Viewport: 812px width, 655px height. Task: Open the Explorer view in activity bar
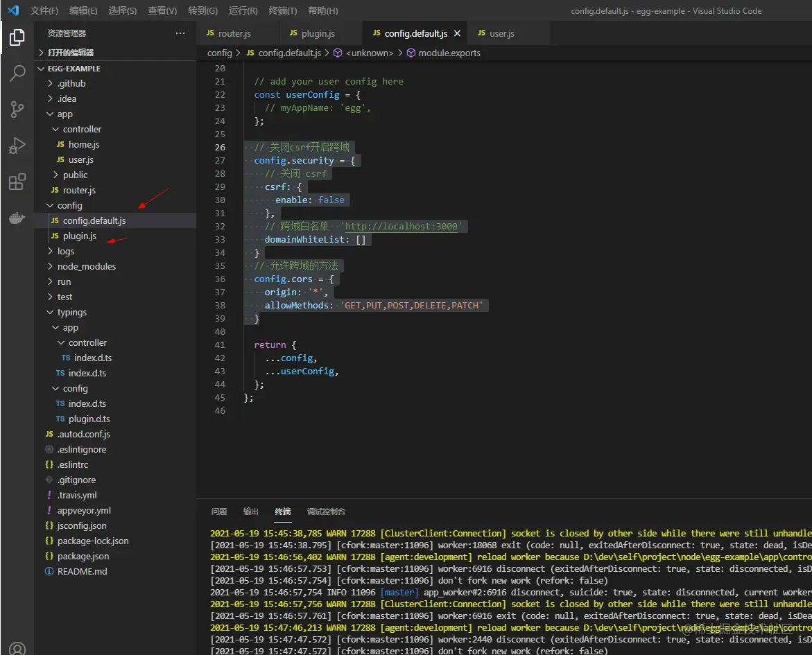pyautogui.click(x=17, y=37)
